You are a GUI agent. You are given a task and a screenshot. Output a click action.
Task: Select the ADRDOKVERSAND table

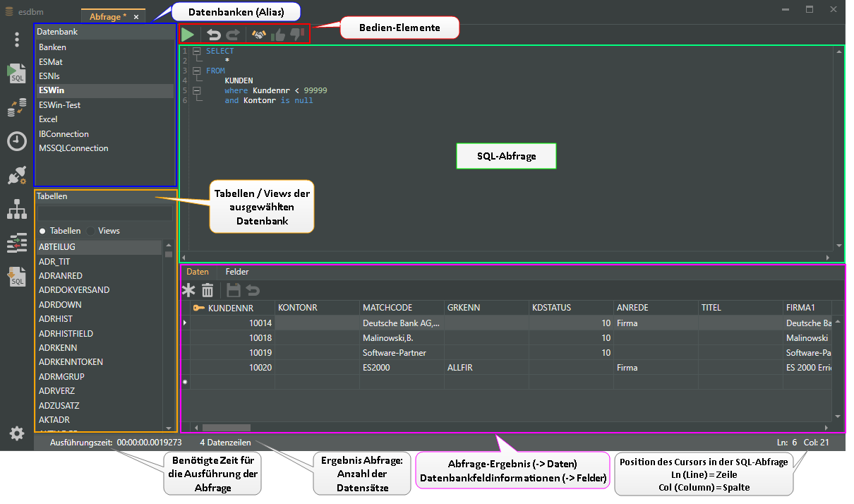(x=100, y=290)
